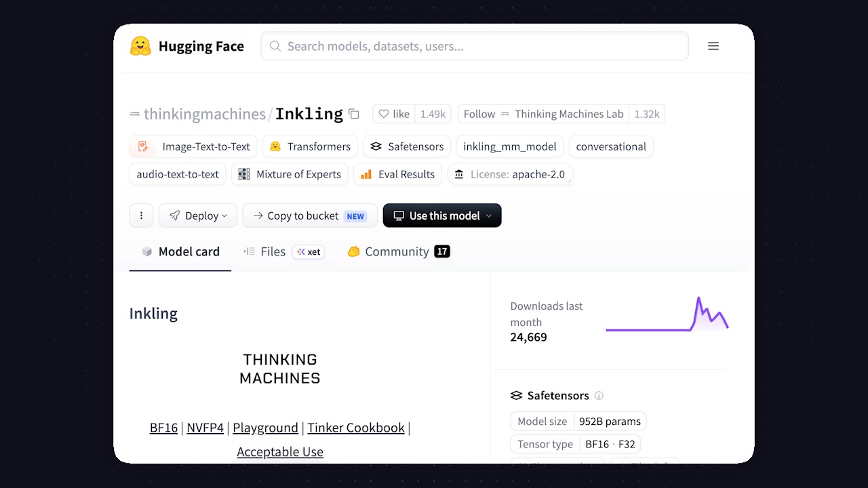Click the search models input field
This screenshot has width=868, height=488.
click(x=475, y=46)
